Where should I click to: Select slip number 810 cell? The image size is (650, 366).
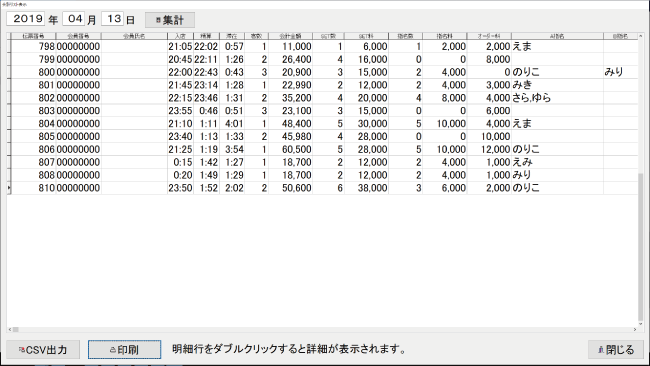(34, 188)
